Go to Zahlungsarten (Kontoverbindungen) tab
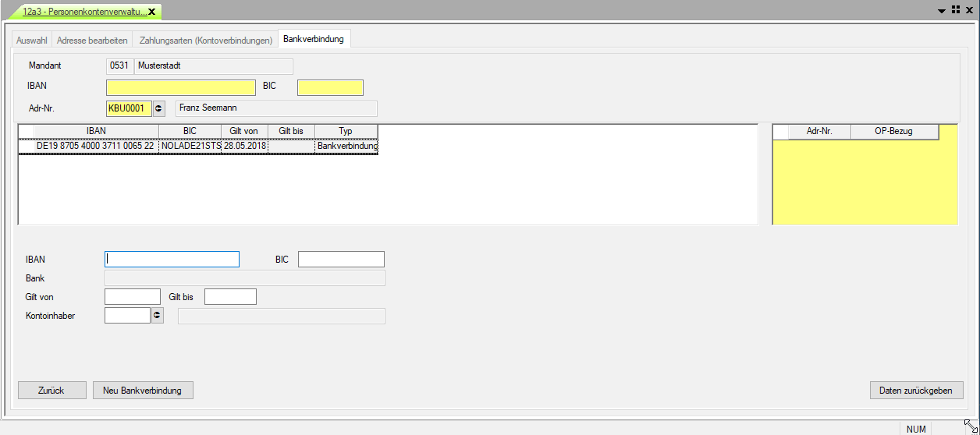980x435 pixels. [206, 40]
